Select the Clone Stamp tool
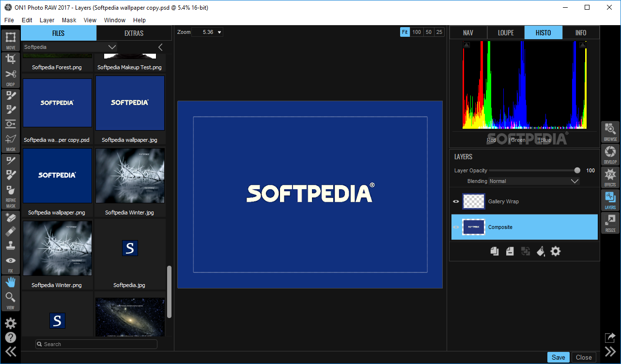Image resolution: width=621 pixels, height=364 pixels. click(x=11, y=246)
